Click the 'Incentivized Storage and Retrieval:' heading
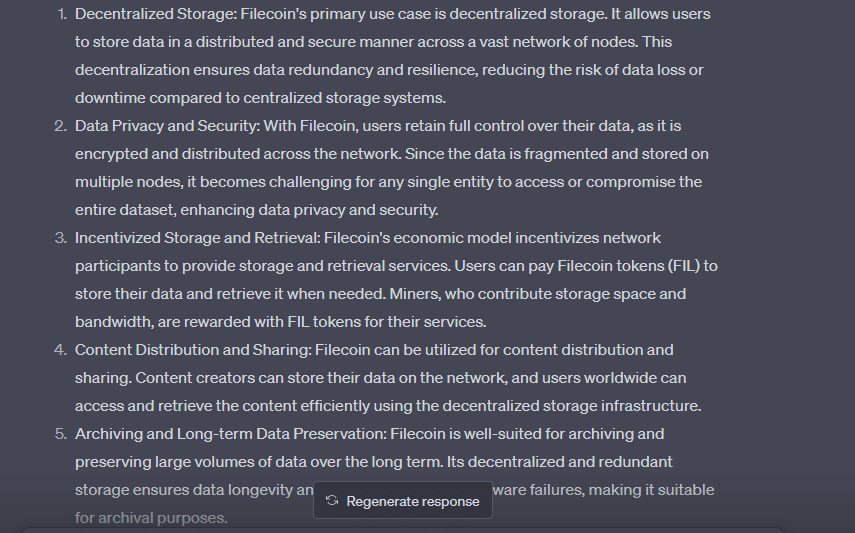Screen dimensions: 855x533 tap(197, 238)
